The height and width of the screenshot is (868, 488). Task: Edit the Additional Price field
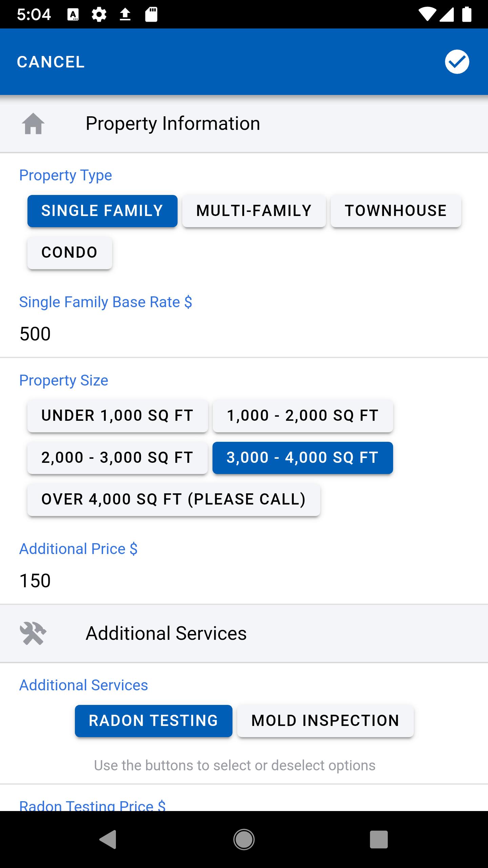[244, 580]
